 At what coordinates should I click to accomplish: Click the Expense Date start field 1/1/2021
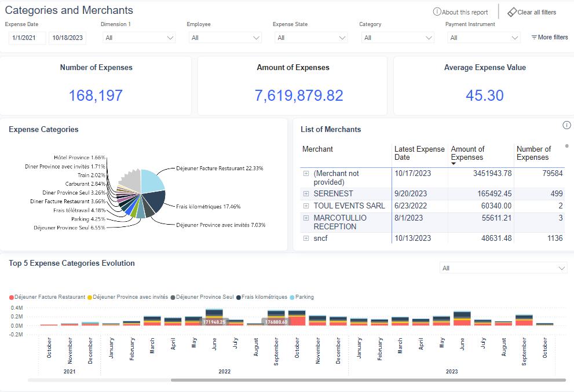[x=24, y=38]
